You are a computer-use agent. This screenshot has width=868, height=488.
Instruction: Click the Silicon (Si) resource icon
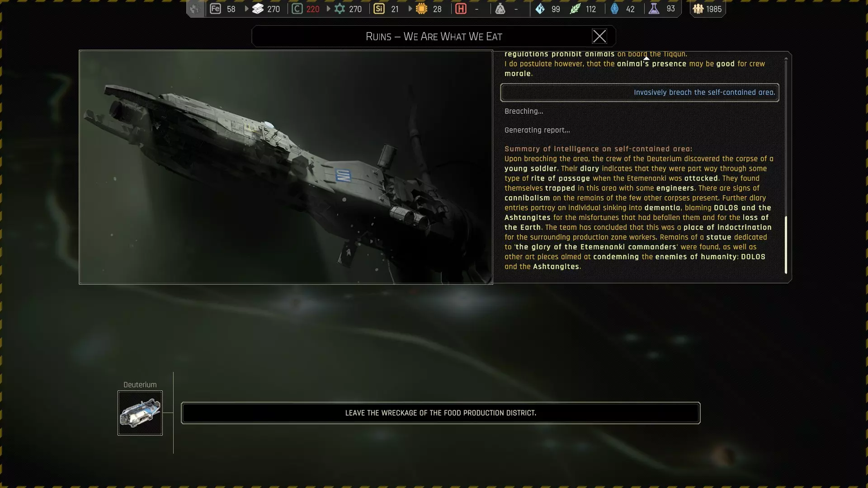pos(379,9)
